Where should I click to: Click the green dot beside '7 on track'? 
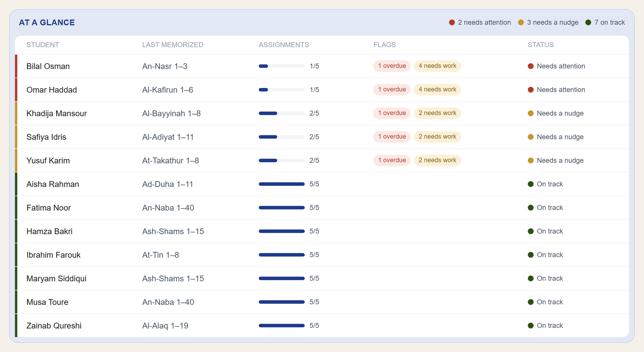588,22
